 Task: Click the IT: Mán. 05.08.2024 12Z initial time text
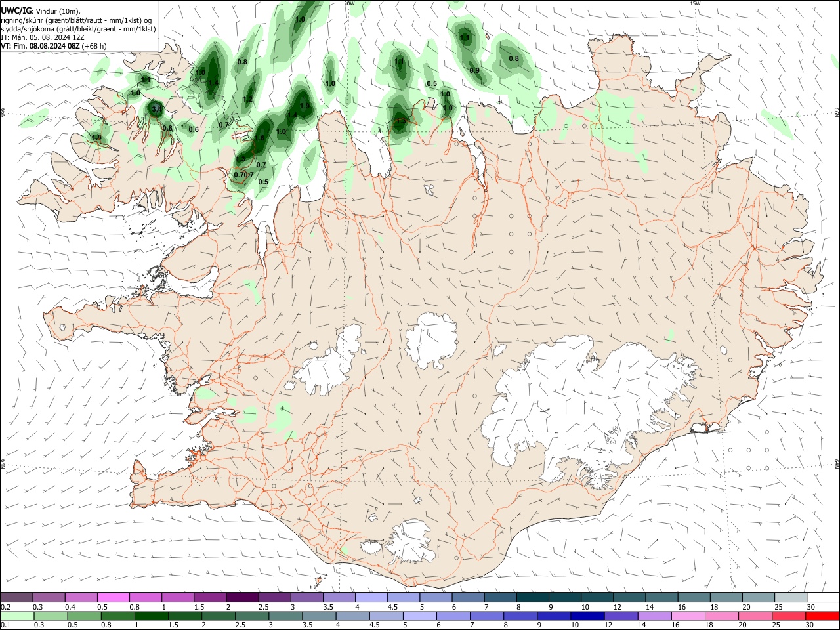click(43, 37)
